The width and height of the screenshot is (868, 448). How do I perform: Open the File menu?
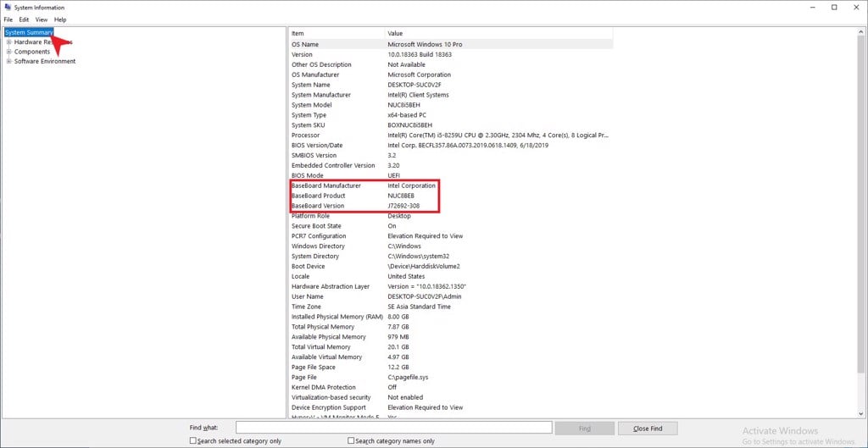[x=8, y=19]
